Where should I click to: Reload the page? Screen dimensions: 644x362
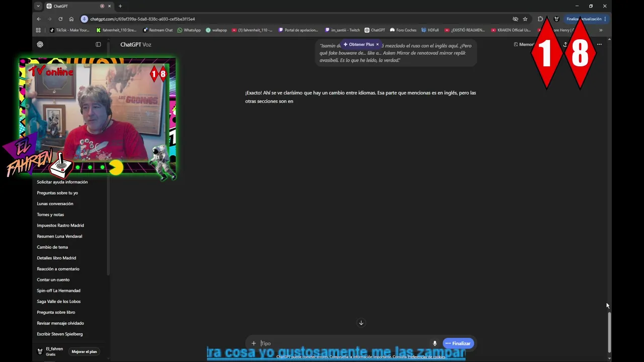click(60, 19)
